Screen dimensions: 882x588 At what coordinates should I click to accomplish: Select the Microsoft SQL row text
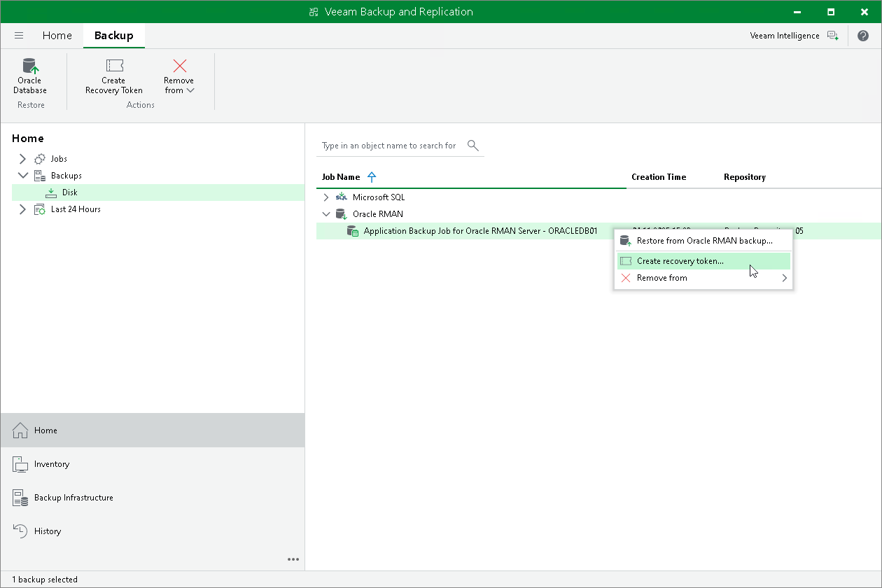[379, 197]
